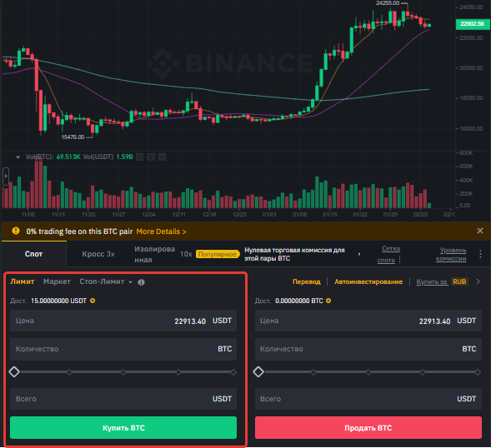Focus the sell Цена price field
Screen dimensions: 491x448
click(x=368, y=321)
